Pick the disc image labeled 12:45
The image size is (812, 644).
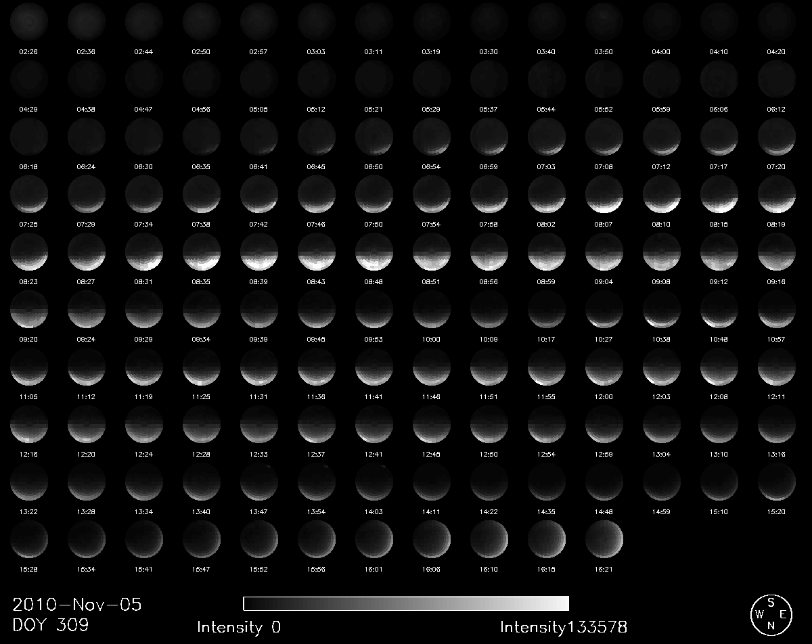point(432,423)
